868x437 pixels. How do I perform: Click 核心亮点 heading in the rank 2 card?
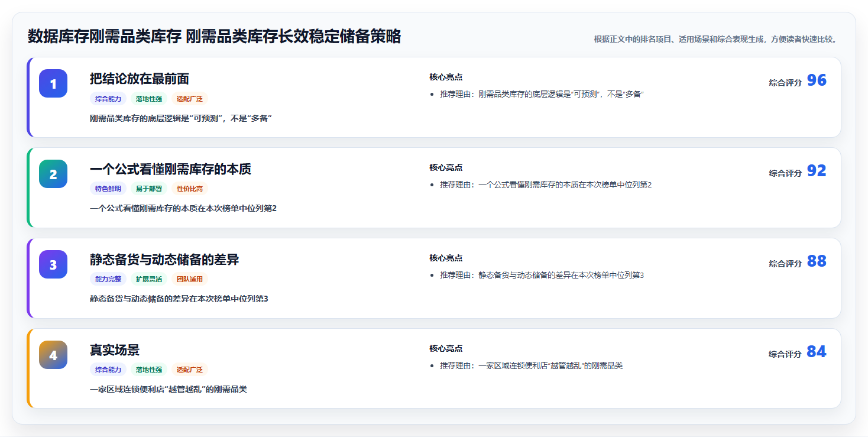coord(446,167)
